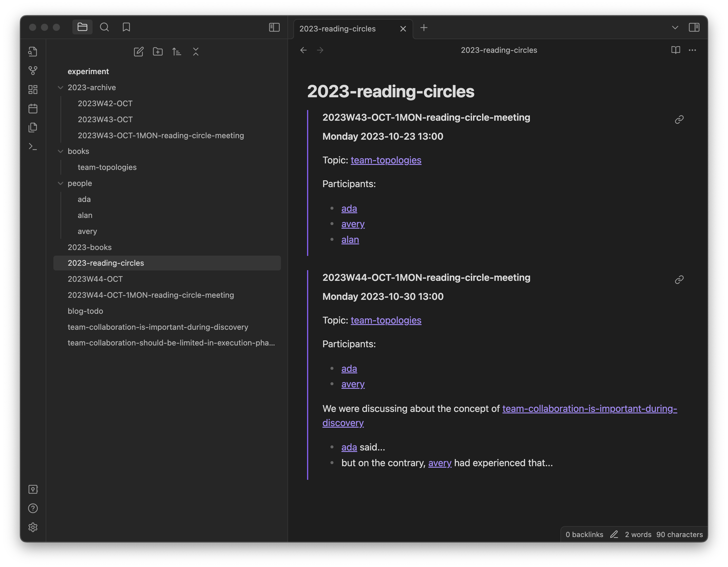
Task: Follow the 'ada said...' link
Action: [x=349, y=447]
